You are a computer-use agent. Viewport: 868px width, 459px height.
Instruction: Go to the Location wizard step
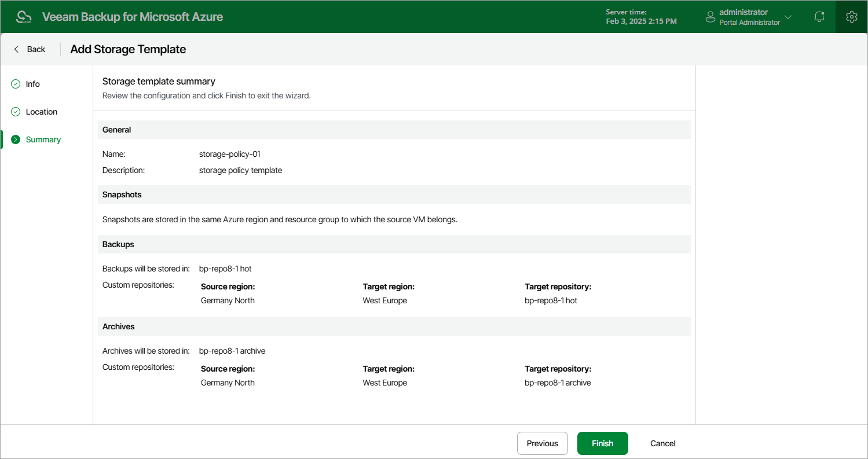pos(42,112)
